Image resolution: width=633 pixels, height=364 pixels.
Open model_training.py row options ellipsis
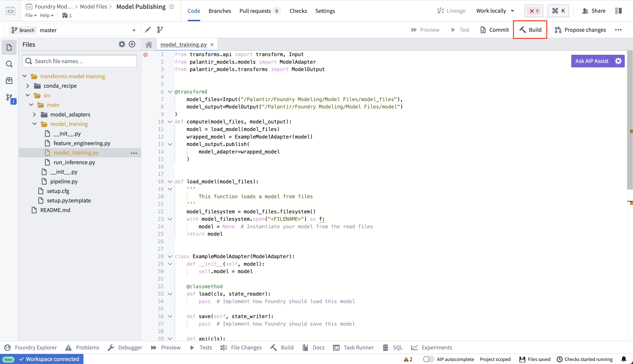pyautogui.click(x=134, y=153)
